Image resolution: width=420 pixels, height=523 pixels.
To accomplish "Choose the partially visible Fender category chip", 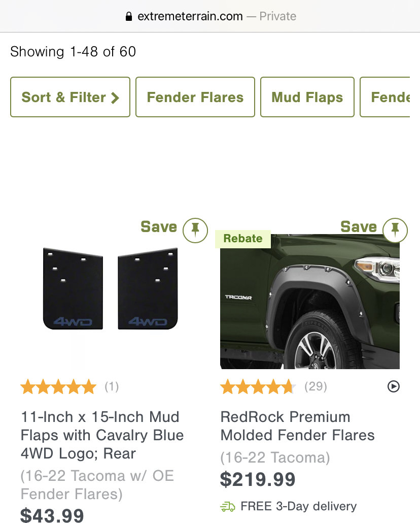I will (x=385, y=97).
